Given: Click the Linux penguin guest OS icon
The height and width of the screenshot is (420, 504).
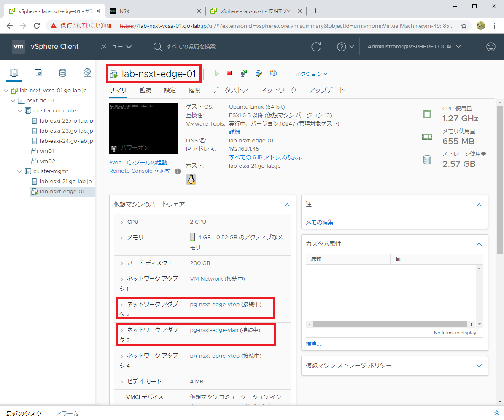Looking at the screenshot, I should click(191, 179).
